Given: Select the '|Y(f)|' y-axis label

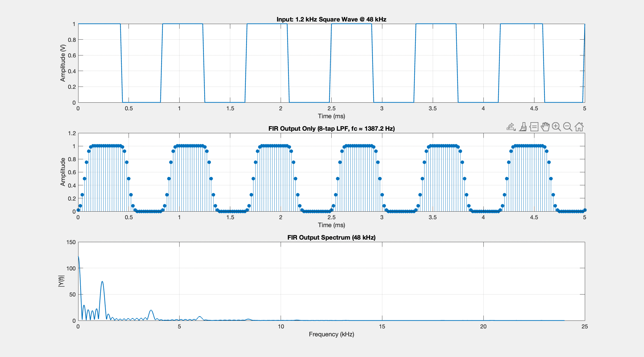Looking at the screenshot, I should tap(61, 281).
